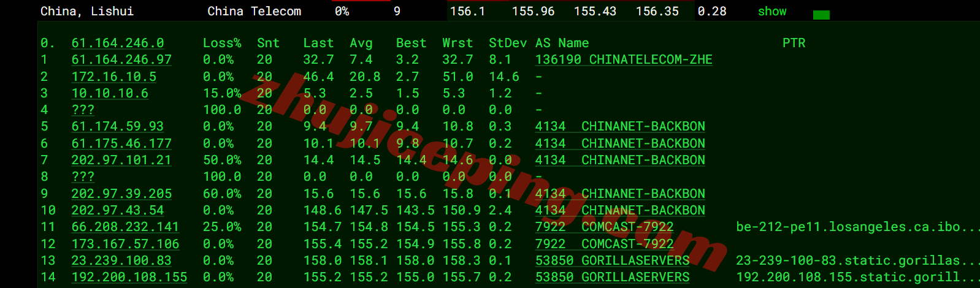Screen dimensions: 980x288
Task: Click the 'PTR' column header
Action: coord(794,43)
